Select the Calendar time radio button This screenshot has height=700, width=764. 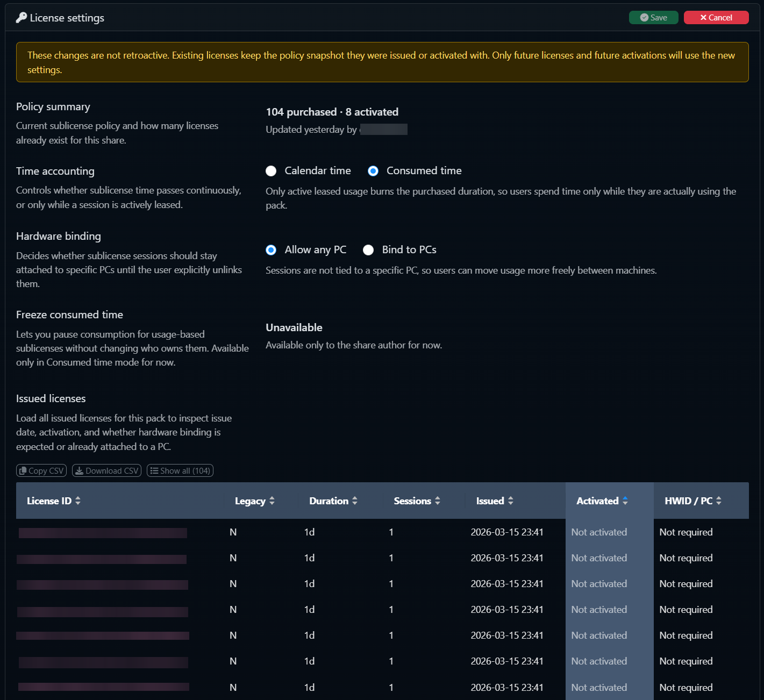271,170
